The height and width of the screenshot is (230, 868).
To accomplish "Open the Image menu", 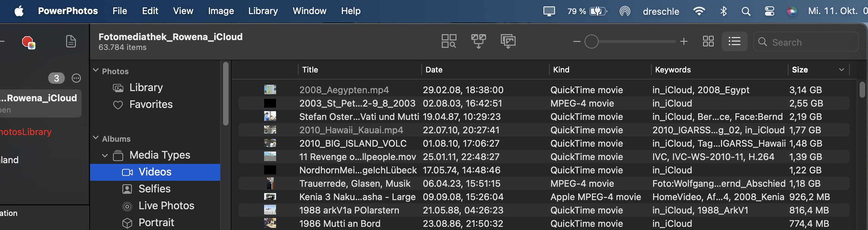I will pyautogui.click(x=221, y=11).
